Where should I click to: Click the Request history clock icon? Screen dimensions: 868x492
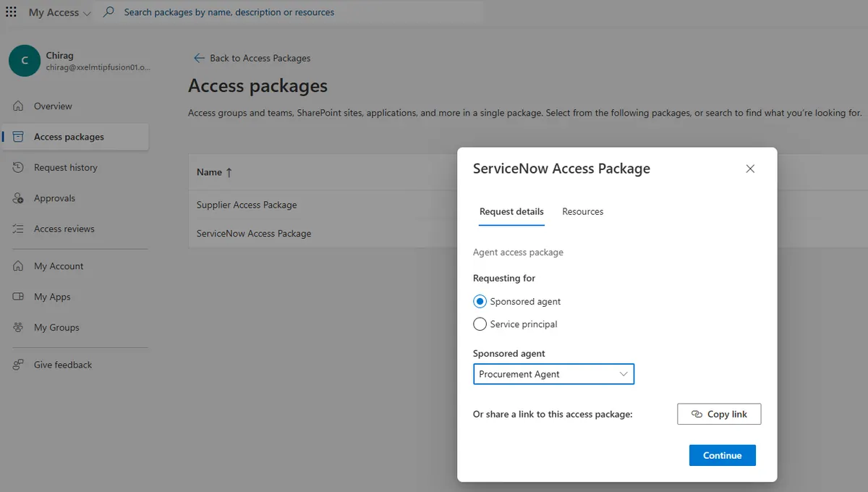[x=19, y=168]
